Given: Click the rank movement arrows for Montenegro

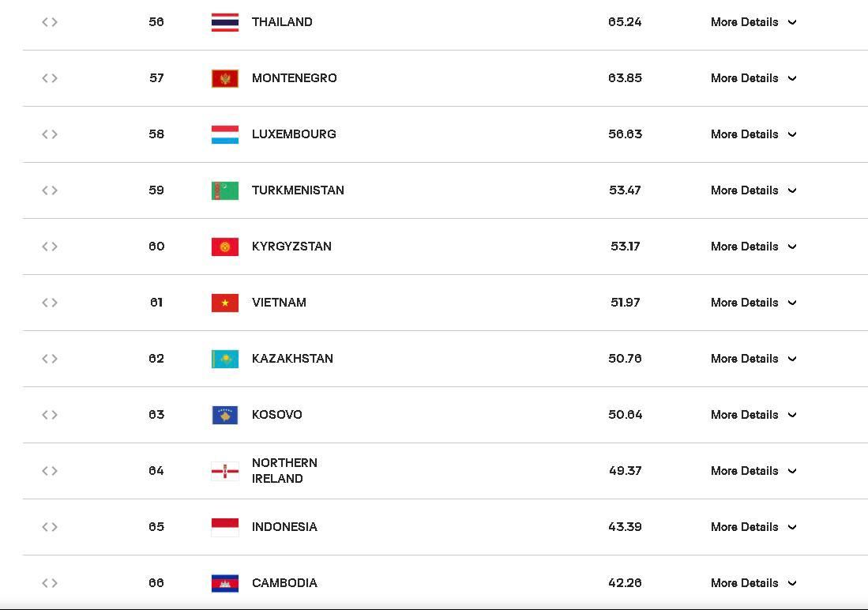Looking at the screenshot, I should coord(50,78).
